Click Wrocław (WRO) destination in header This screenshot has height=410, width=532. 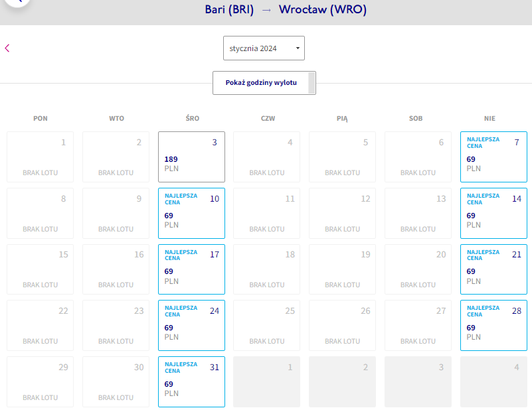[322, 9]
